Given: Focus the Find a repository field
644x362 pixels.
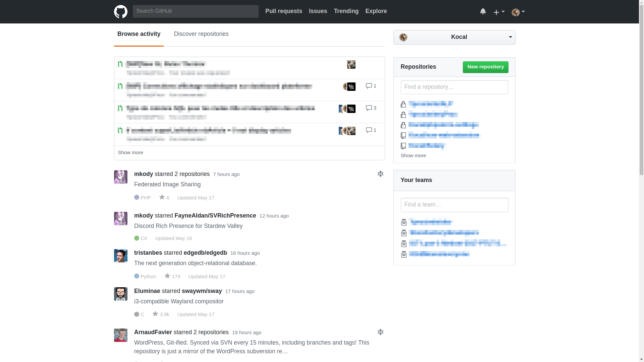Looking at the screenshot, I should [454, 87].
